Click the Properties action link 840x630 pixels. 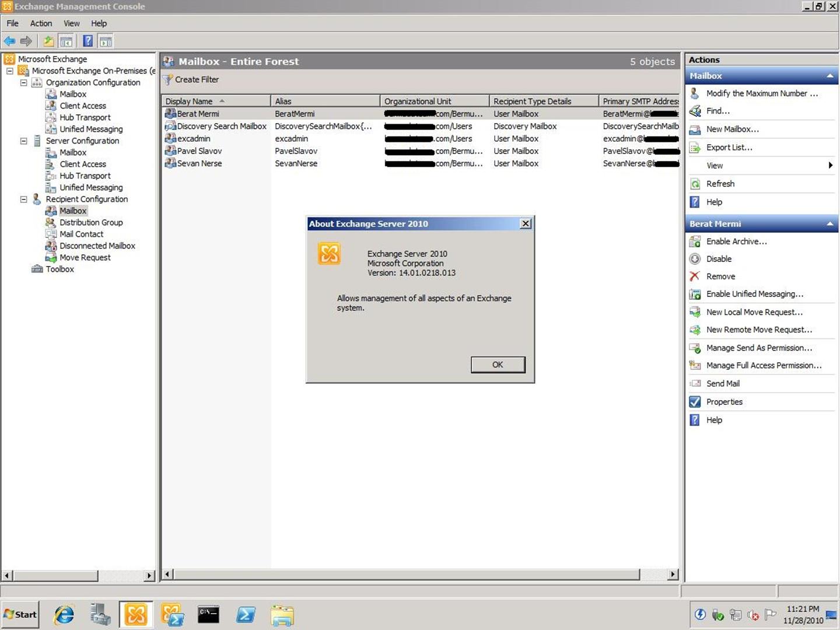724,402
